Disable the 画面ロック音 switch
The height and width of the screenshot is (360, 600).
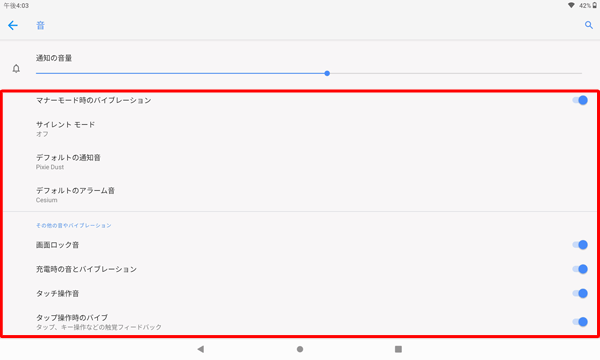click(580, 245)
